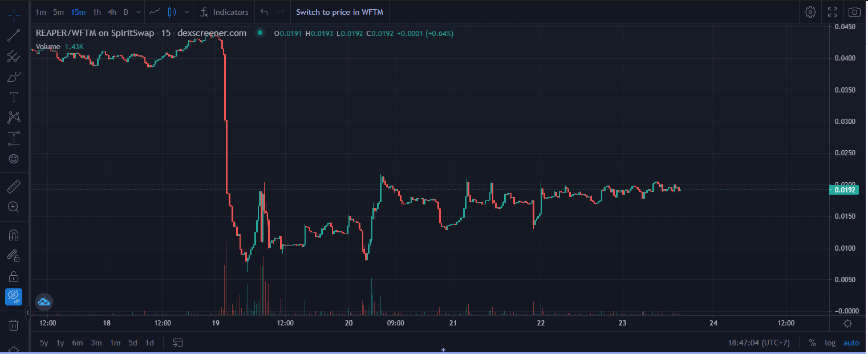
Task: Open the emoji icons tool
Action: pyautogui.click(x=14, y=159)
